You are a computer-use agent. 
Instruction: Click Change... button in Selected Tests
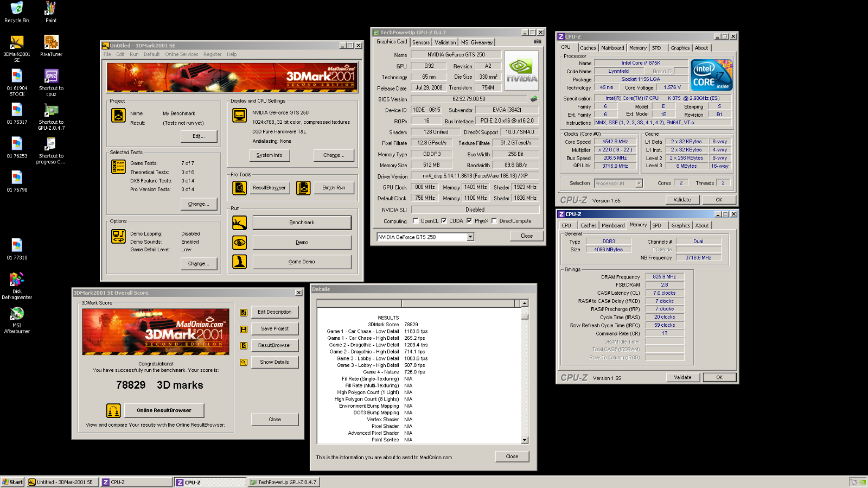[199, 204]
